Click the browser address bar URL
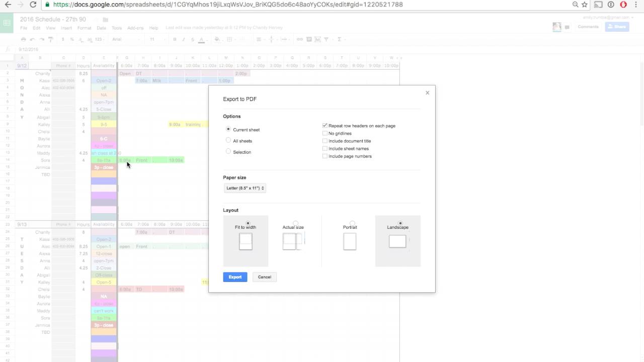 227,5
